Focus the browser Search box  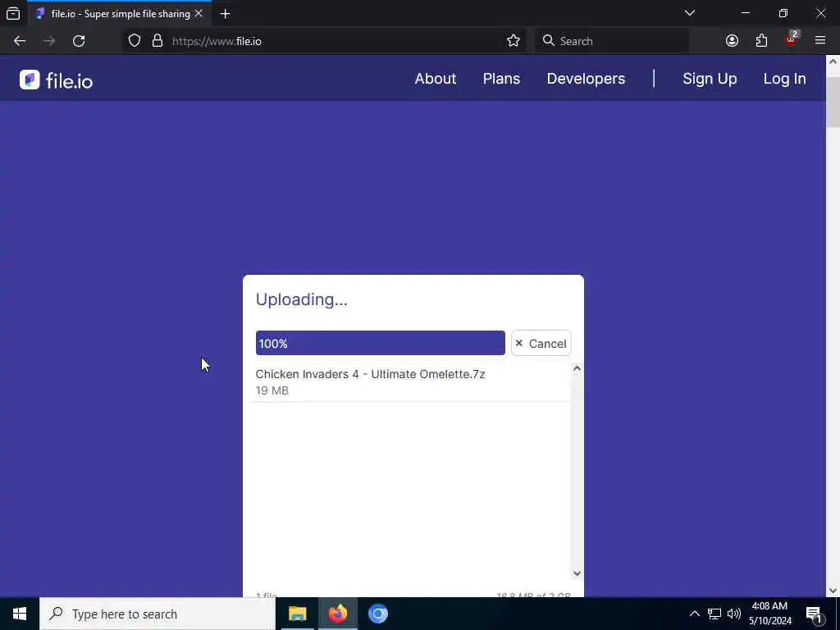612,41
